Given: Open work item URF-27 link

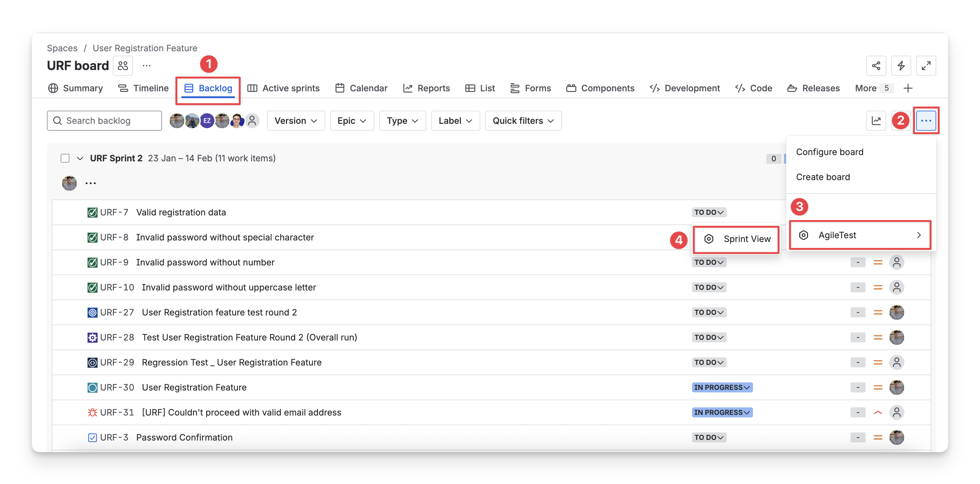Looking at the screenshot, I should click(117, 312).
